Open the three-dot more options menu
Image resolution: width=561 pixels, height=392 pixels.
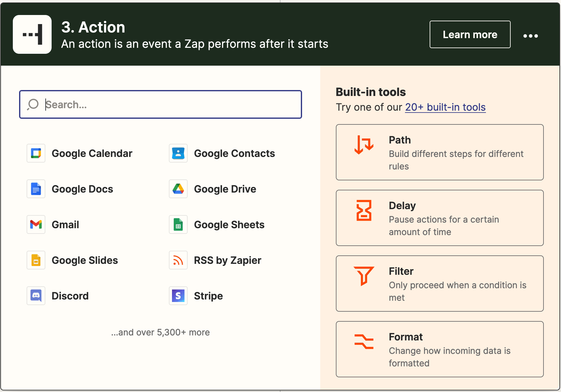click(530, 36)
